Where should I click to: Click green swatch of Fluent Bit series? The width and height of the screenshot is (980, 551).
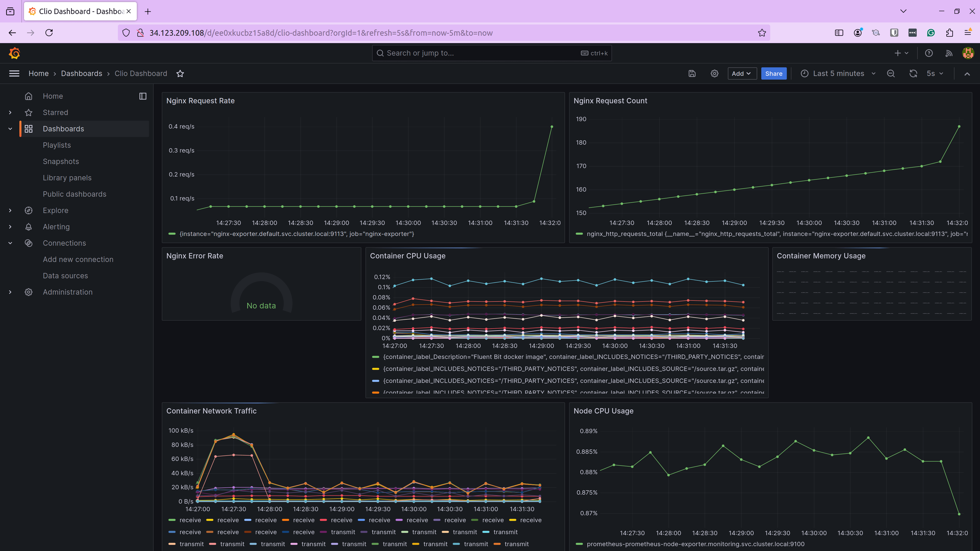375,357
